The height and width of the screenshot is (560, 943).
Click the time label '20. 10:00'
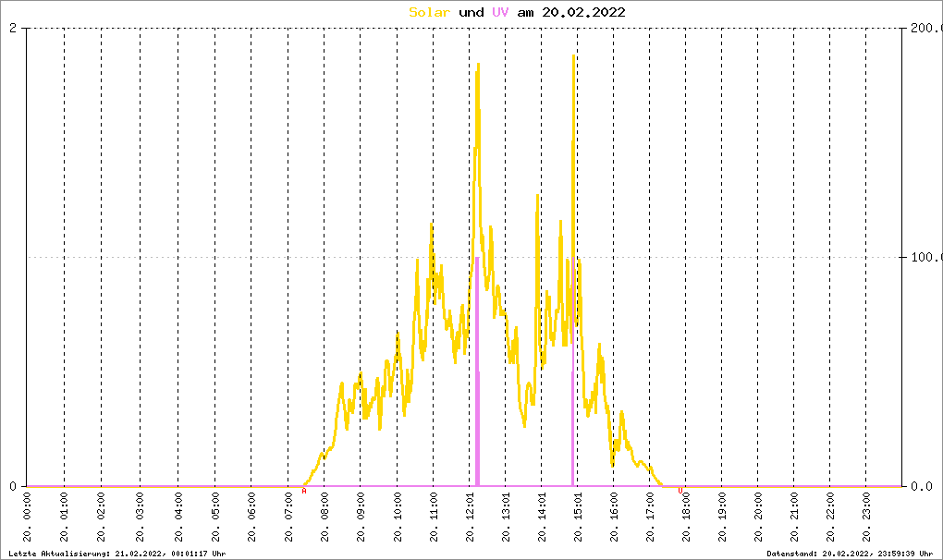tap(397, 517)
